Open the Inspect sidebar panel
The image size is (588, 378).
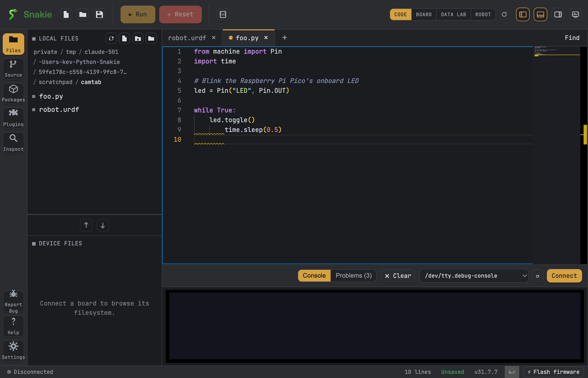pos(13,143)
